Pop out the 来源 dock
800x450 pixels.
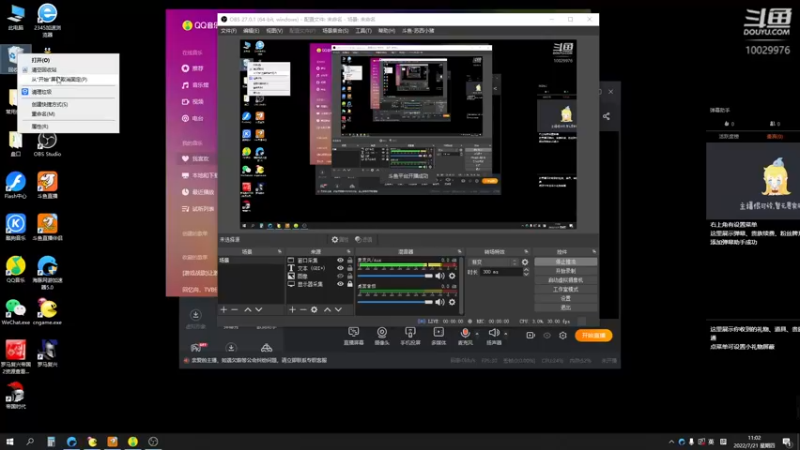pos(349,252)
